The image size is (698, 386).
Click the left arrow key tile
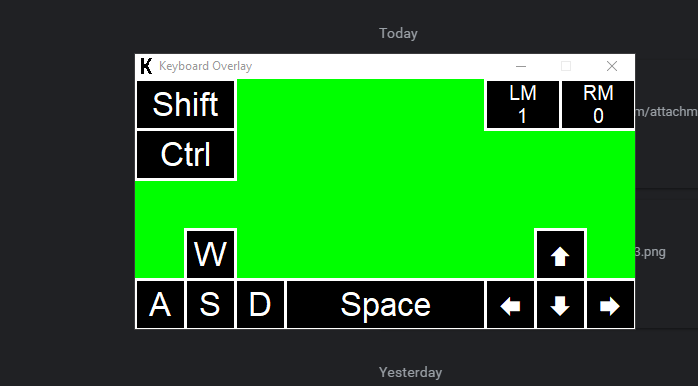pyautogui.click(x=510, y=305)
